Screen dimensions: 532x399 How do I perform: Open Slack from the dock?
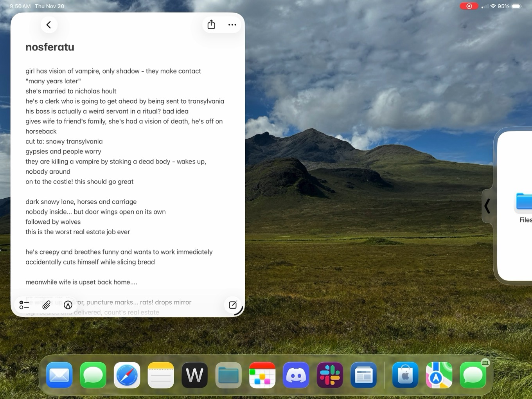330,375
